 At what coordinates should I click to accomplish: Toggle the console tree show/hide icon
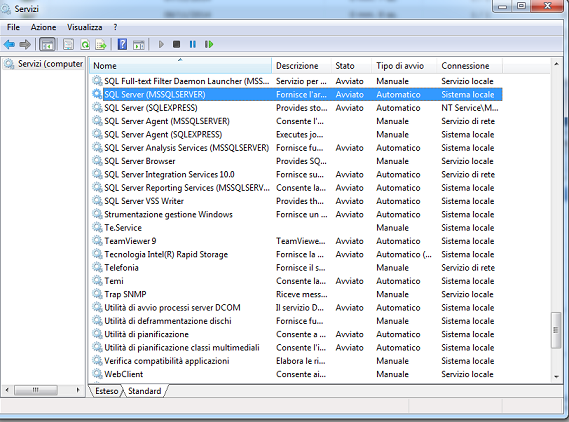pos(47,45)
